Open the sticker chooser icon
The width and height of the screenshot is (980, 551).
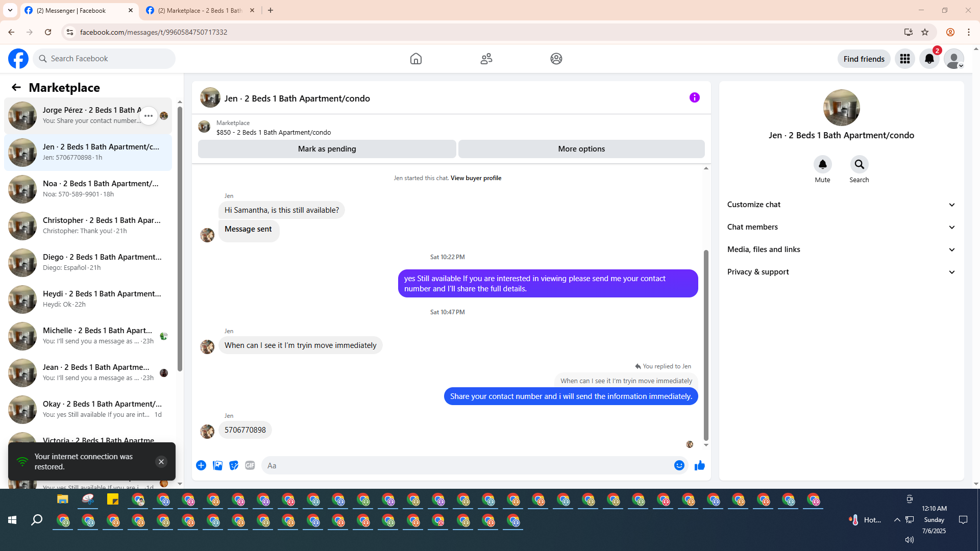pos(234,465)
